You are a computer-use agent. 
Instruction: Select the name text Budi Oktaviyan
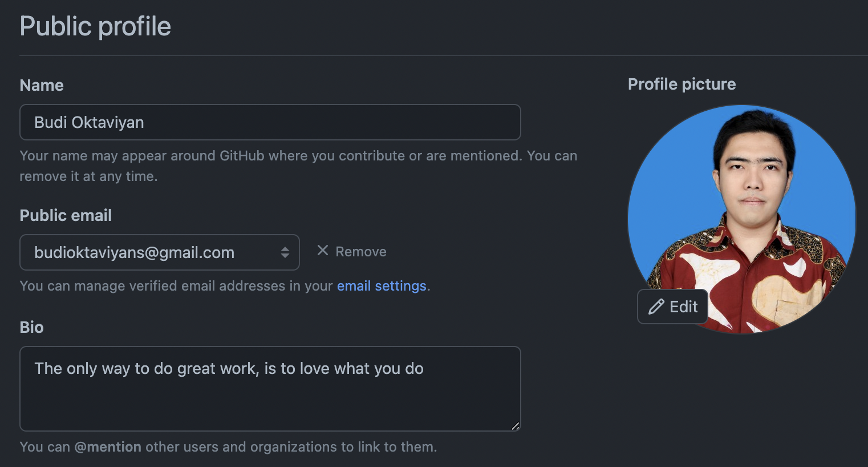tap(88, 122)
